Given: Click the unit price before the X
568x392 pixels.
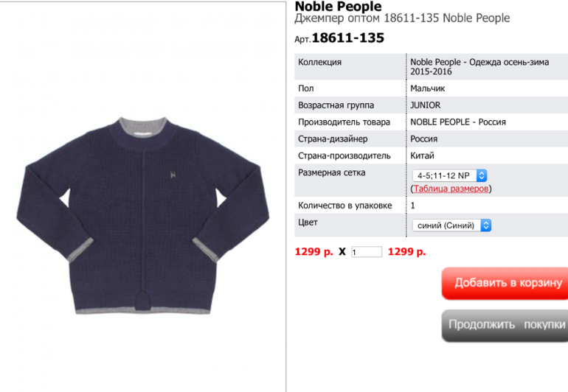Looking at the screenshot, I should [x=314, y=251].
